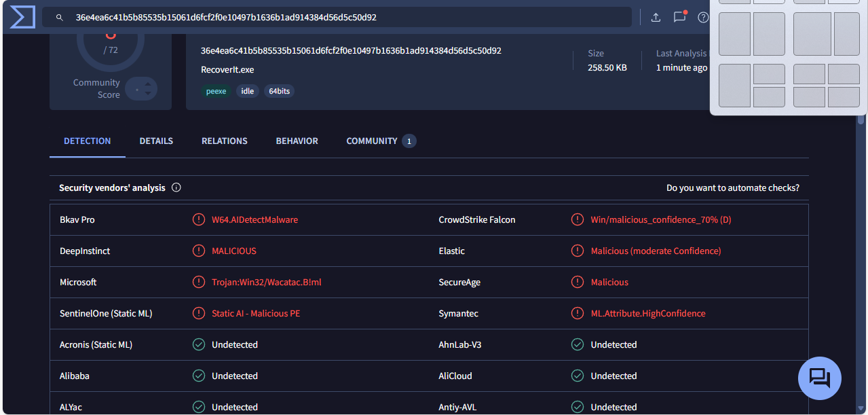The width and height of the screenshot is (868, 415).
Task: Click the file hash text below the search bar
Action: coord(351,51)
